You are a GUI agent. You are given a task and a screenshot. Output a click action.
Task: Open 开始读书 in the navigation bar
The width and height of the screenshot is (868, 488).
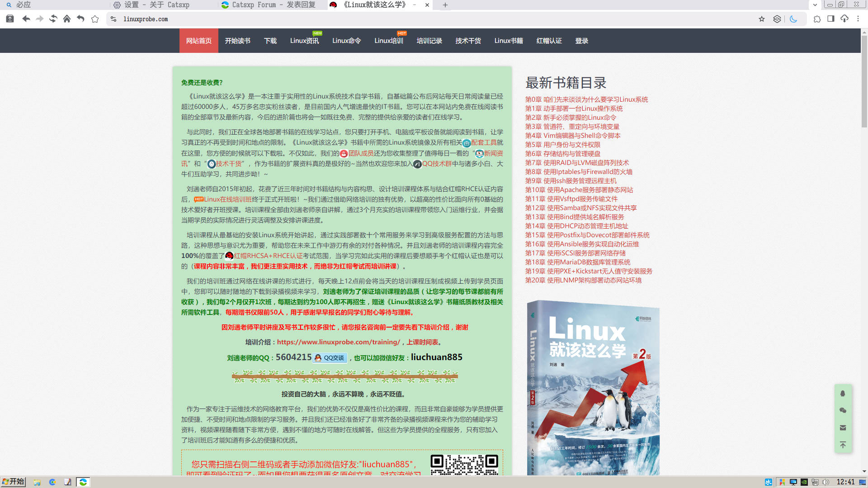[238, 41]
